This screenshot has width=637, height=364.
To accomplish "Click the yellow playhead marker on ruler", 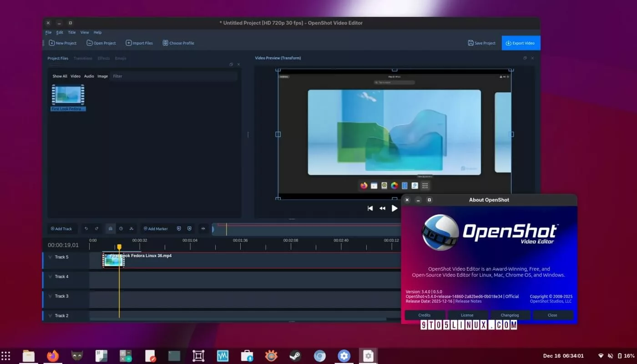I will [x=119, y=247].
